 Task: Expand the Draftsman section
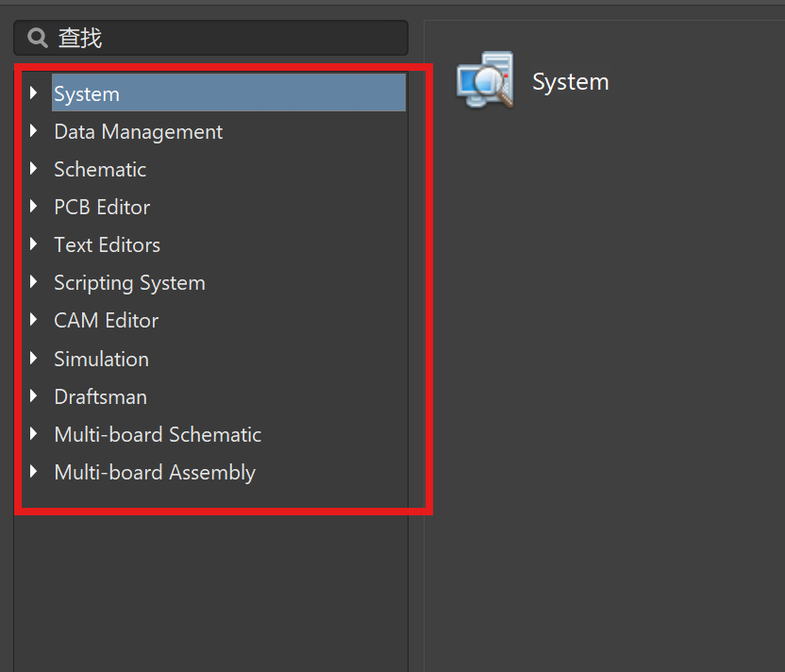pos(34,396)
